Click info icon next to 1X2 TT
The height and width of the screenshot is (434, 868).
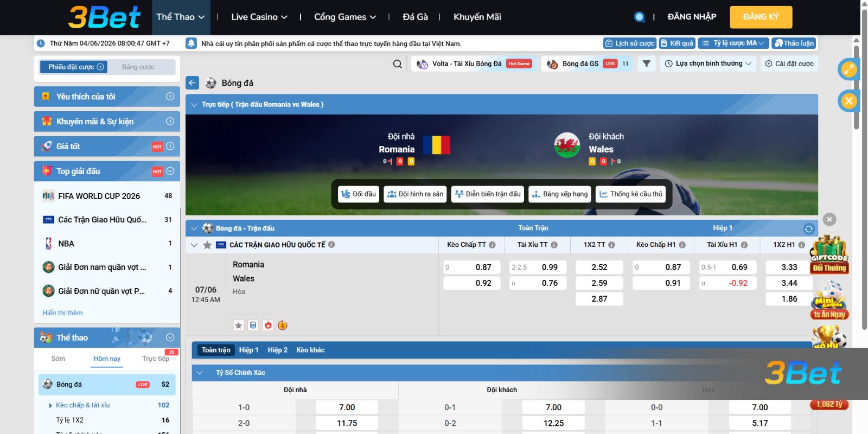(611, 245)
